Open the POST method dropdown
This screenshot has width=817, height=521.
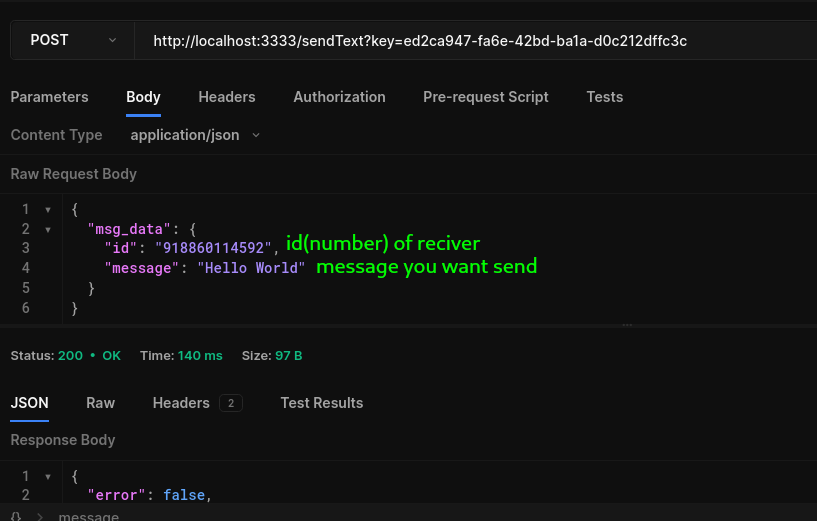[x=72, y=40]
